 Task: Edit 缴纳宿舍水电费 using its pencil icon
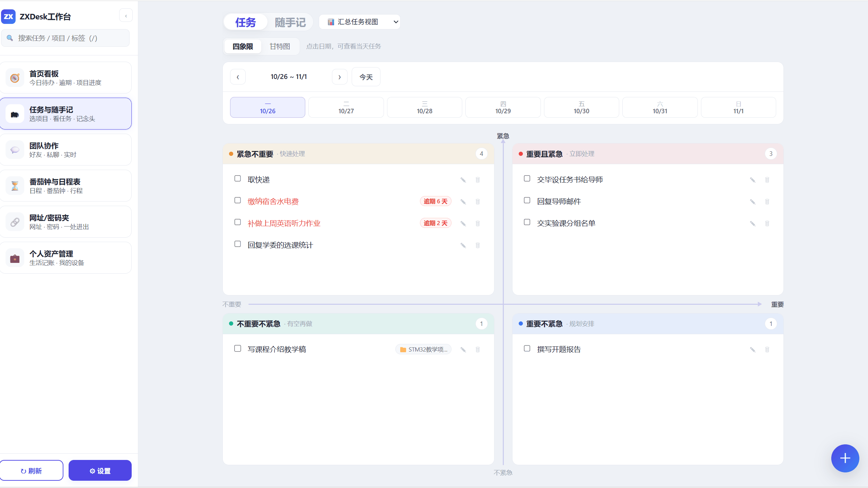coord(463,202)
